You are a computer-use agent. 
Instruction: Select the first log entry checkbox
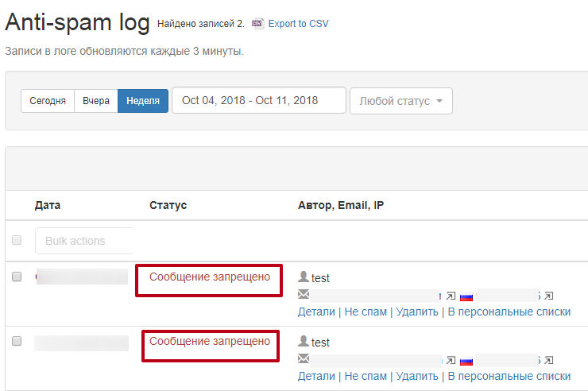click(x=17, y=277)
